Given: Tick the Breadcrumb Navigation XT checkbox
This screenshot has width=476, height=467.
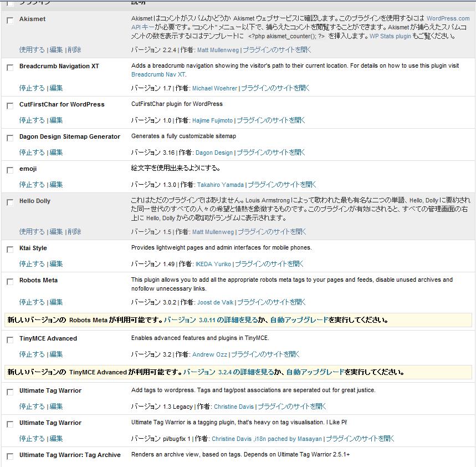Looking at the screenshot, I should tap(10, 68).
